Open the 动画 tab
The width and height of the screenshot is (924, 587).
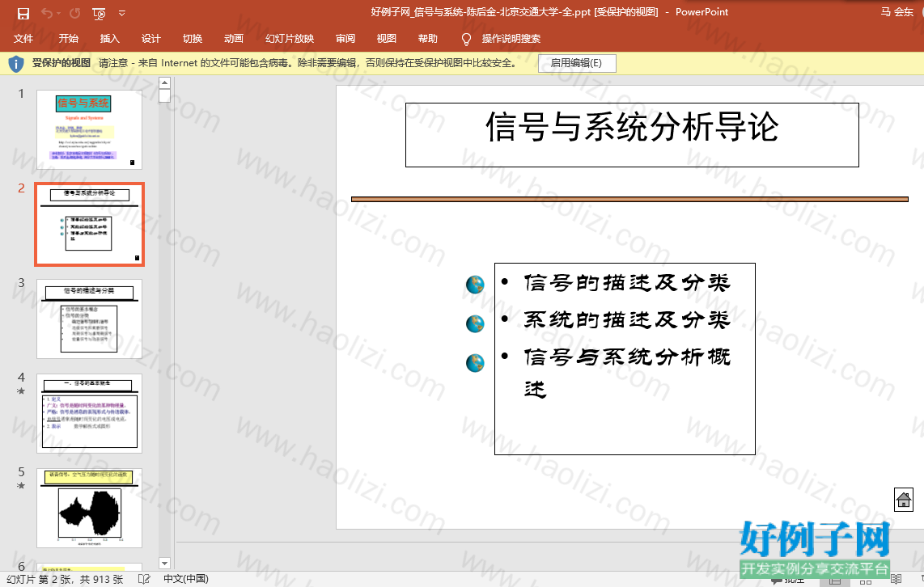233,38
